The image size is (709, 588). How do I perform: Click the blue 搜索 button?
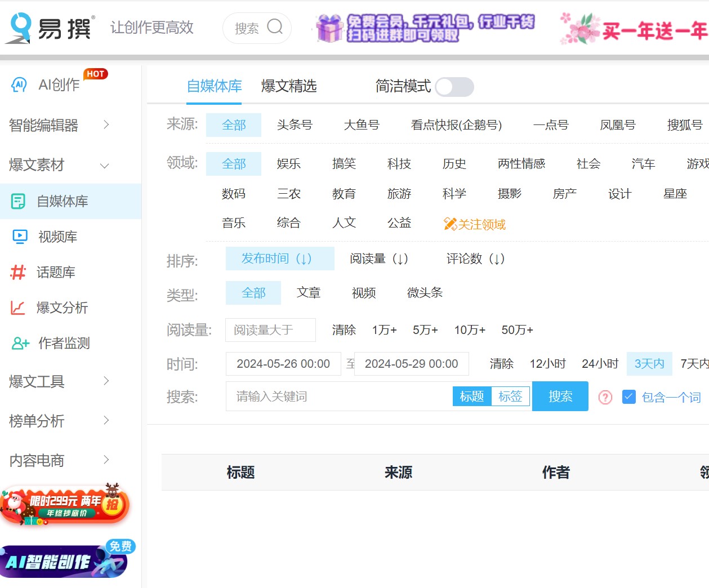pyautogui.click(x=560, y=396)
